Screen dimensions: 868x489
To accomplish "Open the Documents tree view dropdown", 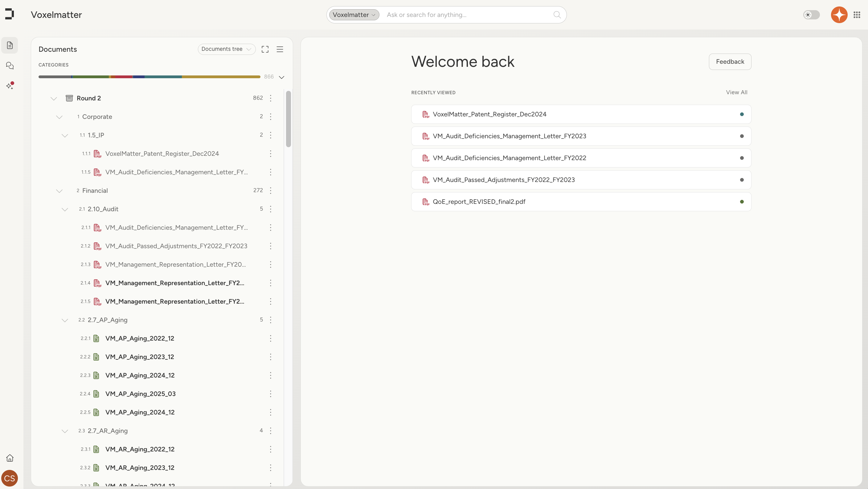I will pyautogui.click(x=227, y=49).
